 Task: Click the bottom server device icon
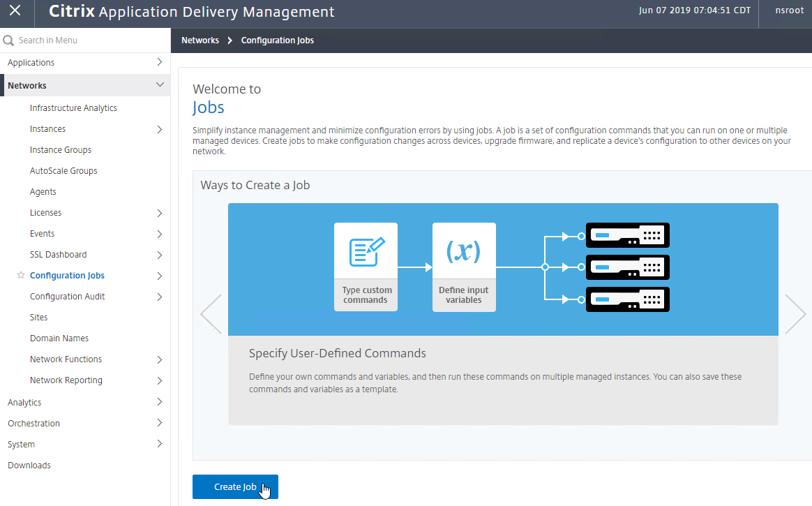click(x=628, y=299)
